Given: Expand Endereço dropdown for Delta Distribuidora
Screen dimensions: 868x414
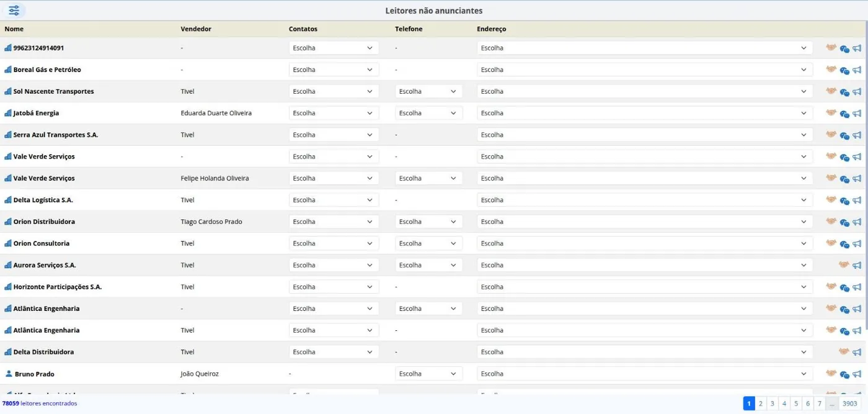Looking at the screenshot, I should tap(645, 352).
